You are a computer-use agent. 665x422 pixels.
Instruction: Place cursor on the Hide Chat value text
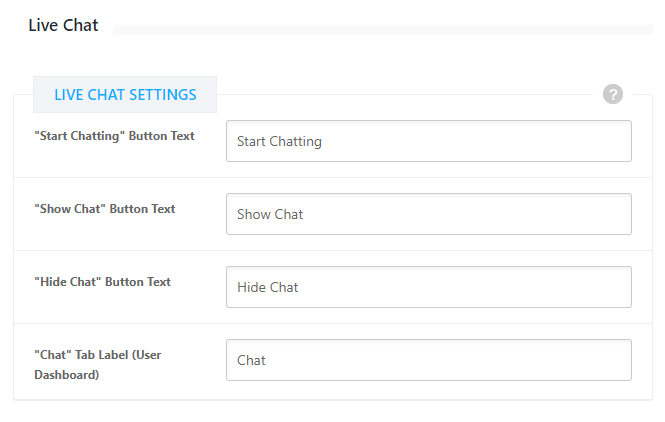coord(268,287)
